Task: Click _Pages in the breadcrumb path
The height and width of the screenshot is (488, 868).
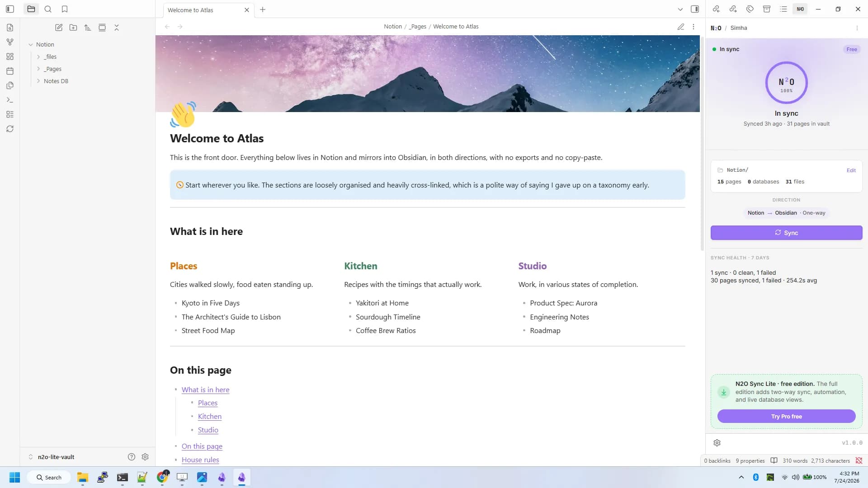Action: coord(418,26)
